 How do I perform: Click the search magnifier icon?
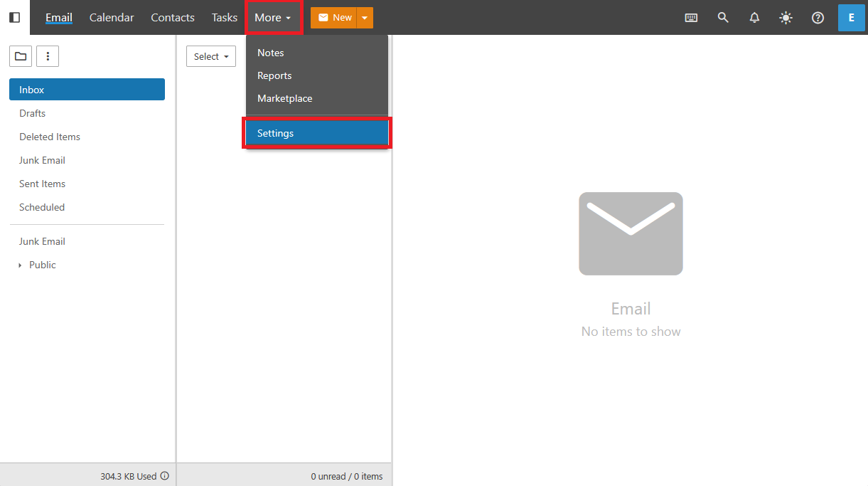(723, 18)
